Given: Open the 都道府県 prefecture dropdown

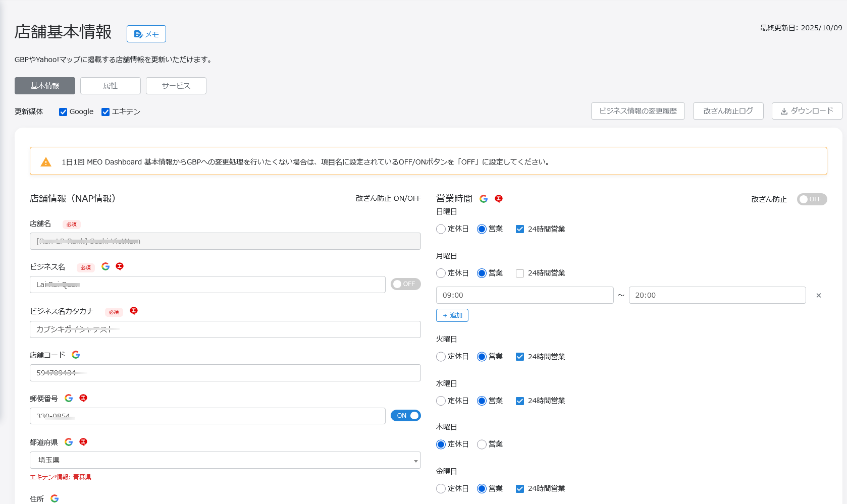Looking at the screenshot, I should click(225, 460).
